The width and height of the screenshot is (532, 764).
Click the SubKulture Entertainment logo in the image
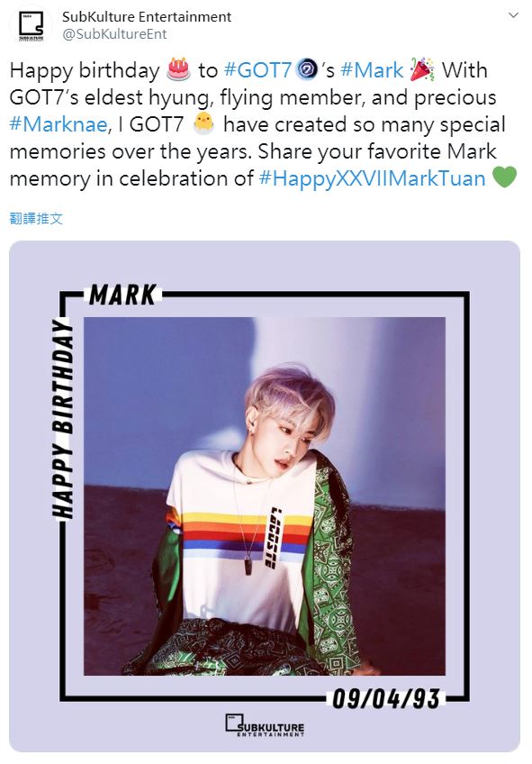click(265, 725)
